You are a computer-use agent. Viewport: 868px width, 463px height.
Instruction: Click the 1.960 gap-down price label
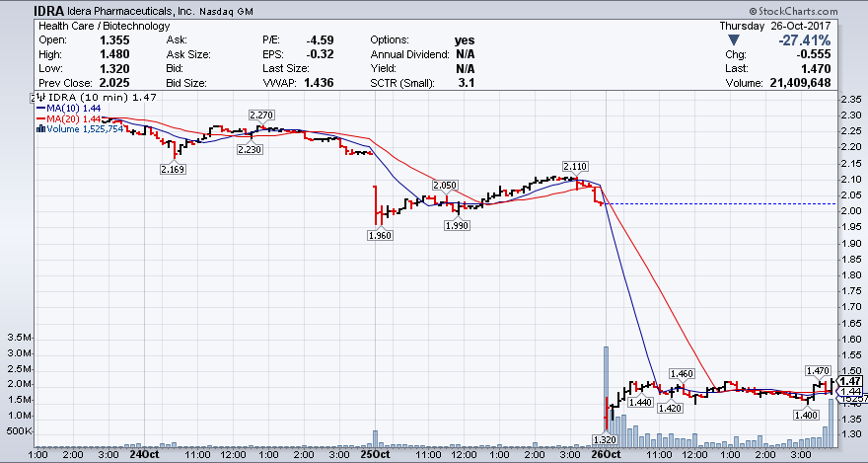[x=378, y=235]
